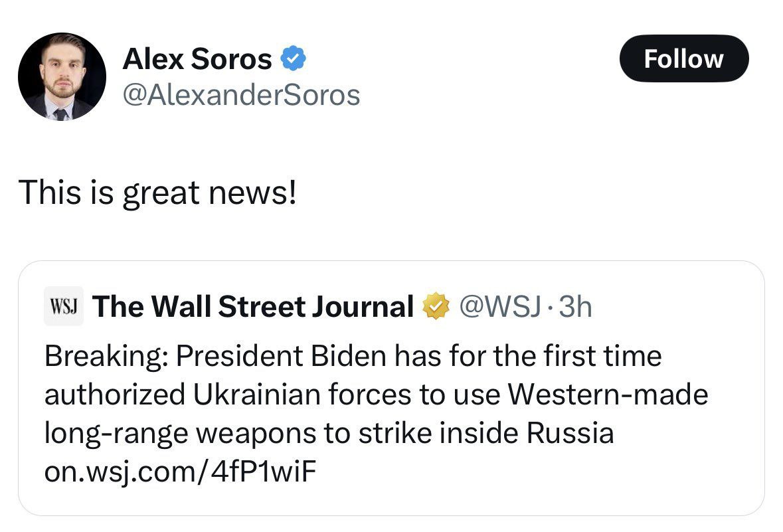Click the word 'Russia' in quoted post

[x=570, y=432]
